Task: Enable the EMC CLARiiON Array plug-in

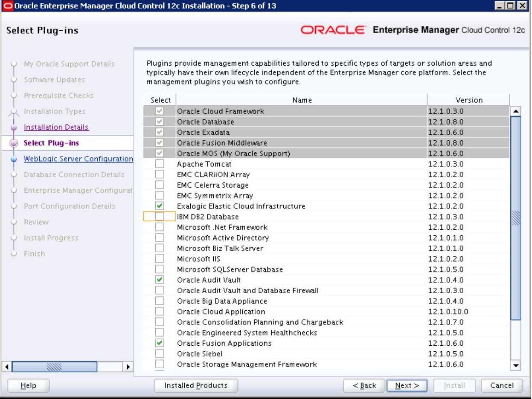Action: [159, 174]
